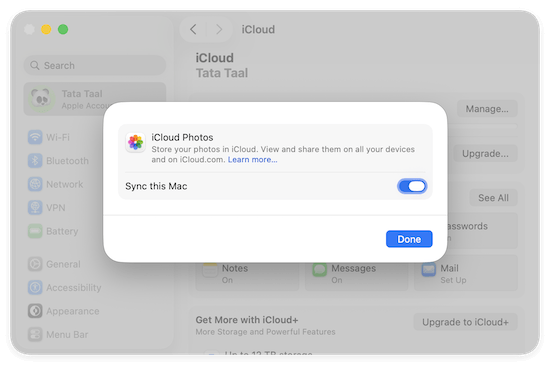Click the Upgrade... button
This screenshot has height=365, width=550.
485,154
